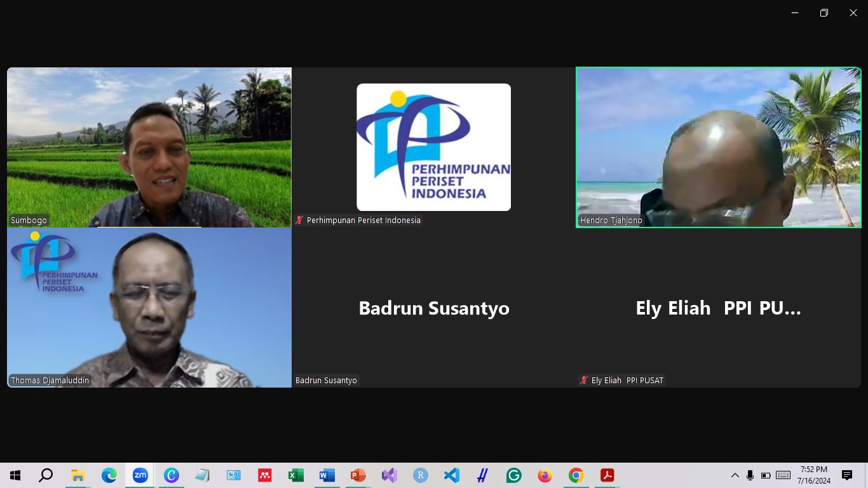Open the R application icon in taskbar
Viewport: 868px width, 488px height.
coord(420,475)
